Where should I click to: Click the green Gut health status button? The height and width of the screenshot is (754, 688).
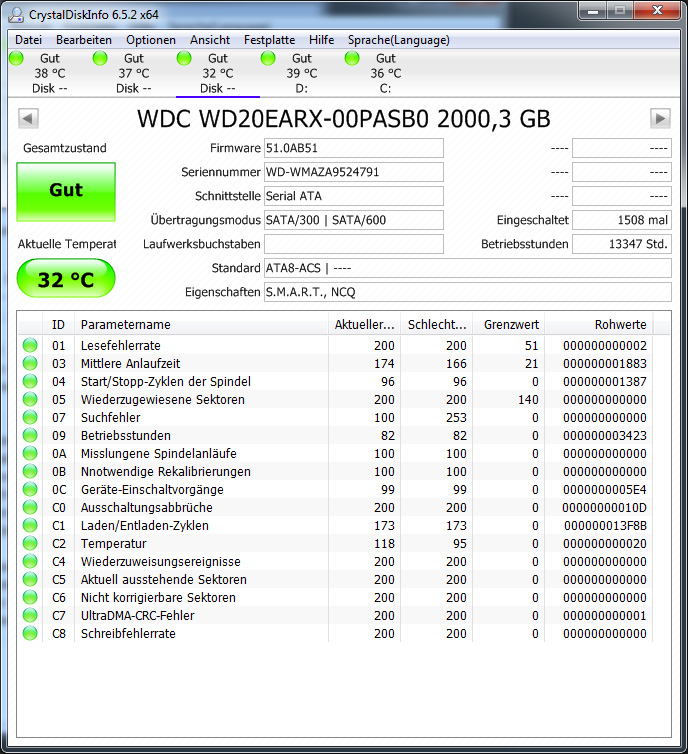(x=66, y=191)
